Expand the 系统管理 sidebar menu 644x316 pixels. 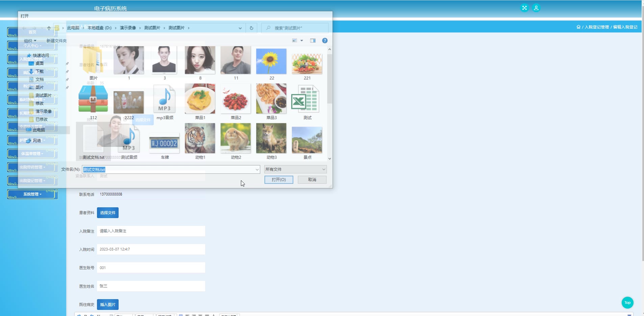coord(32,194)
